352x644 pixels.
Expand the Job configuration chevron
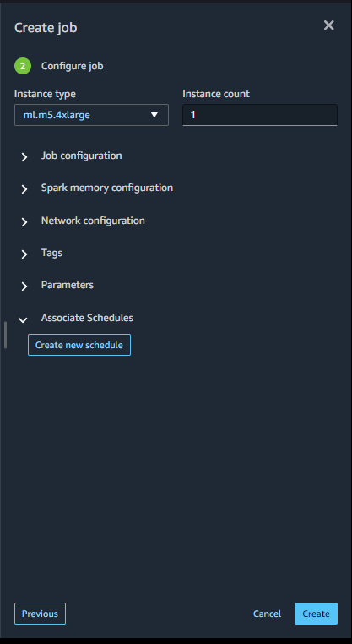pyautogui.click(x=24, y=156)
